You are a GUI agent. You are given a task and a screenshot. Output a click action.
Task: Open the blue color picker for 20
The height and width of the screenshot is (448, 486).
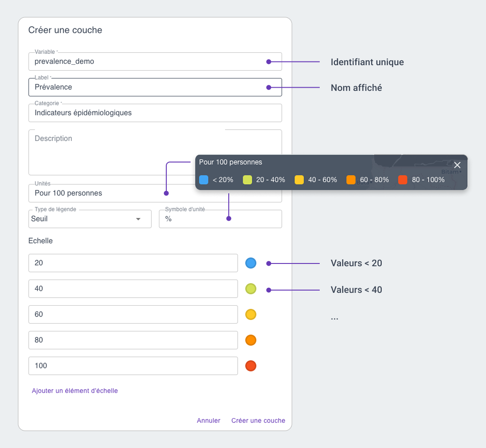click(x=251, y=263)
